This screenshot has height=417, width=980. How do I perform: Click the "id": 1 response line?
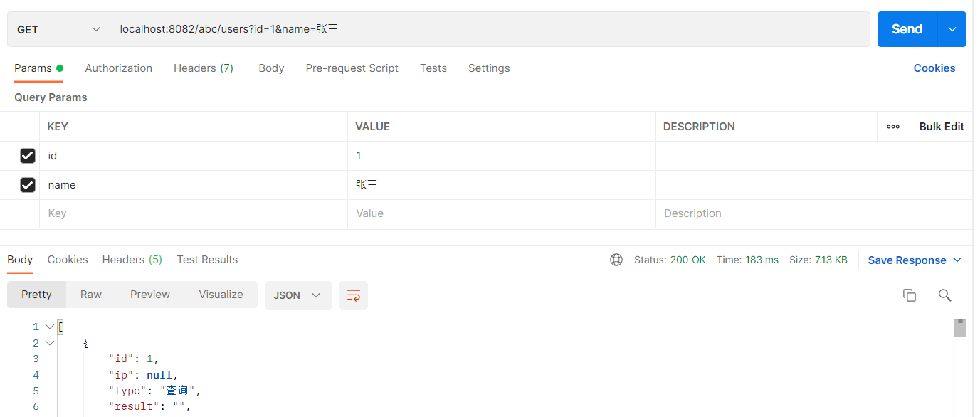[x=134, y=359]
